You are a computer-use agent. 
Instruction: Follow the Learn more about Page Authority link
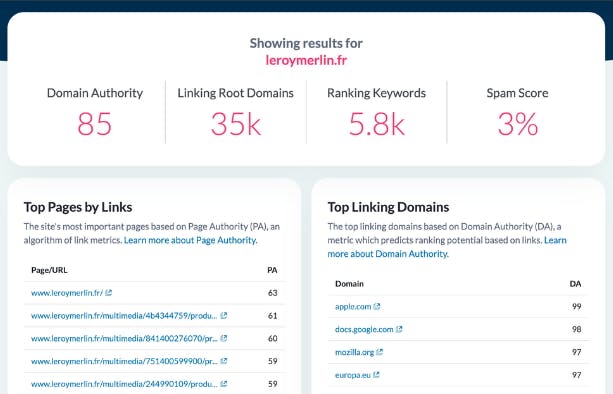pyautogui.click(x=190, y=240)
